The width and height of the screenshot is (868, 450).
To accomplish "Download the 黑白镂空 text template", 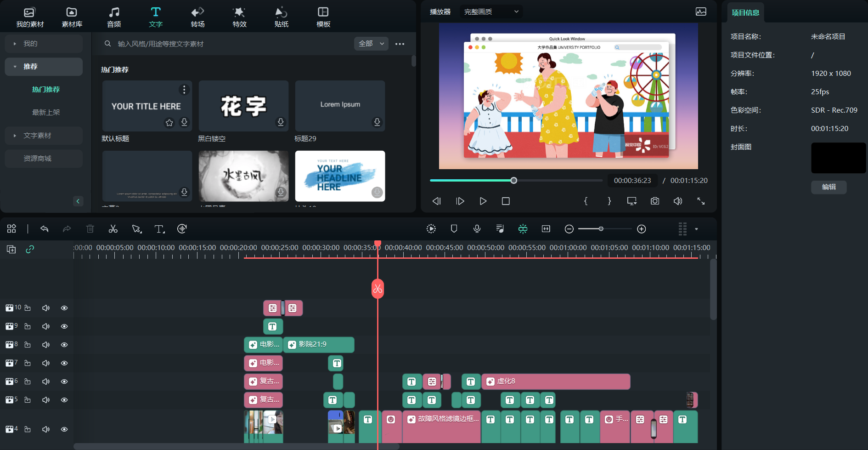I will point(281,122).
